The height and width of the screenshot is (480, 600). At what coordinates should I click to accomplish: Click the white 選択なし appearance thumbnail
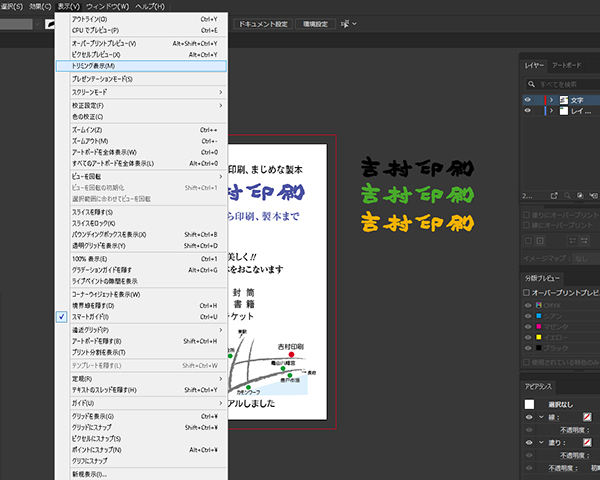529,404
